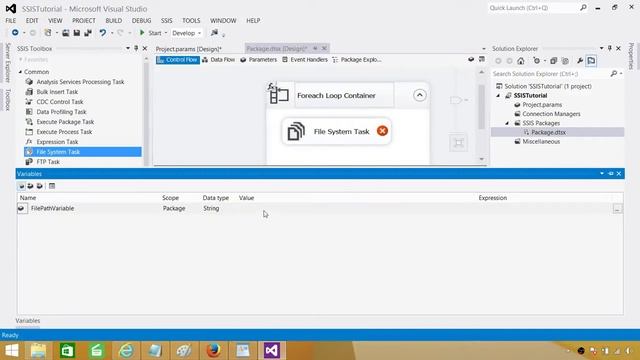Open the EDIT menu
The width and height of the screenshot is (640, 360).
click(x=32, y=20)
